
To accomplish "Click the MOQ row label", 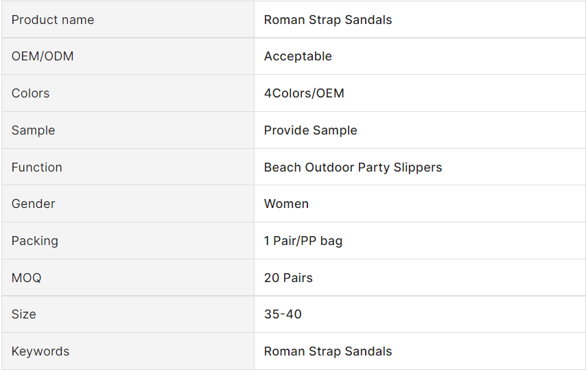I will tap(27, 278).
